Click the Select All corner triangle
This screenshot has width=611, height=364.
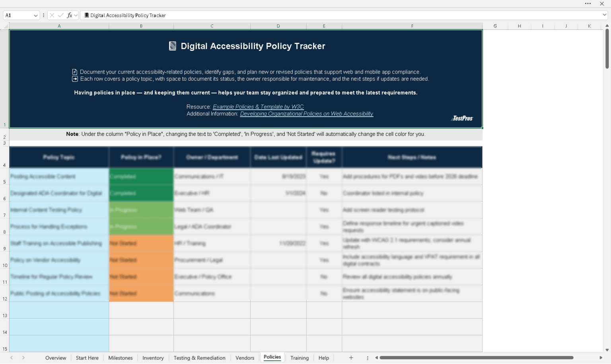[5, 26]
